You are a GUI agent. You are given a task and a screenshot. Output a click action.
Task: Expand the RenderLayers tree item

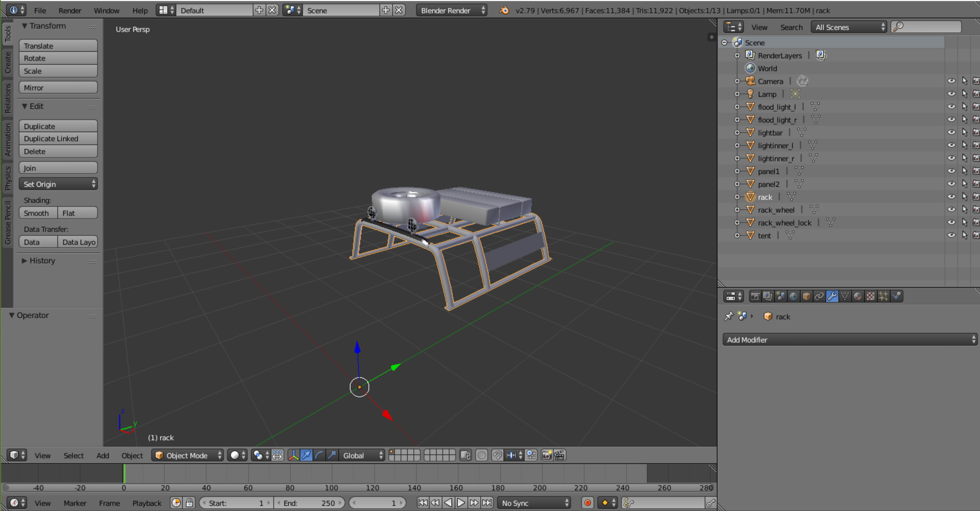pos(737,55)
